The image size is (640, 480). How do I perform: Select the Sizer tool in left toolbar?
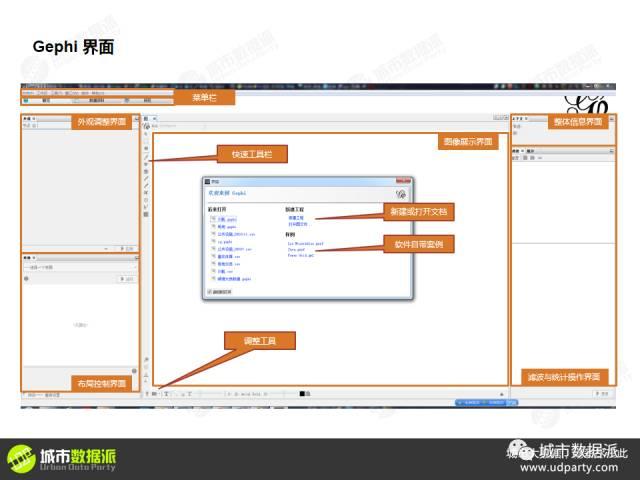[x=146, y=164]
